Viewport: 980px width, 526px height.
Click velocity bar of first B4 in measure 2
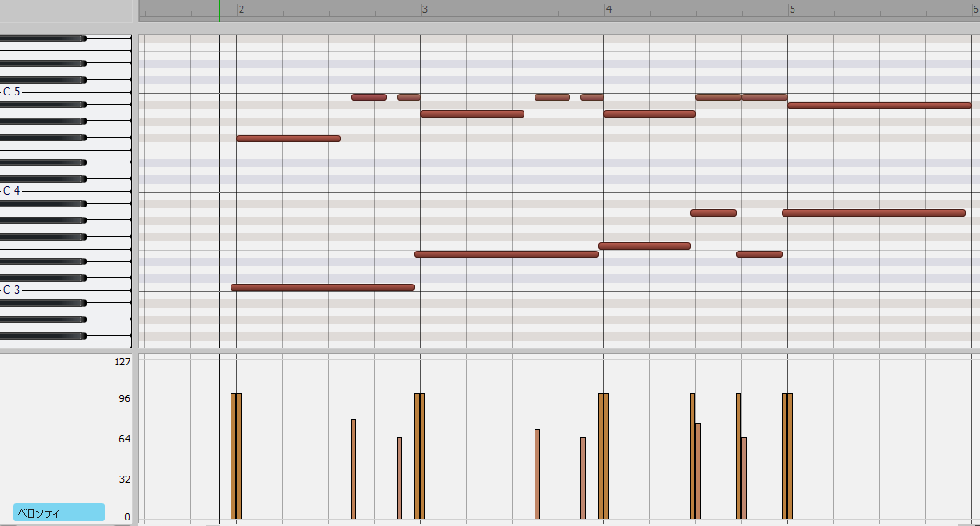(354, 468)
